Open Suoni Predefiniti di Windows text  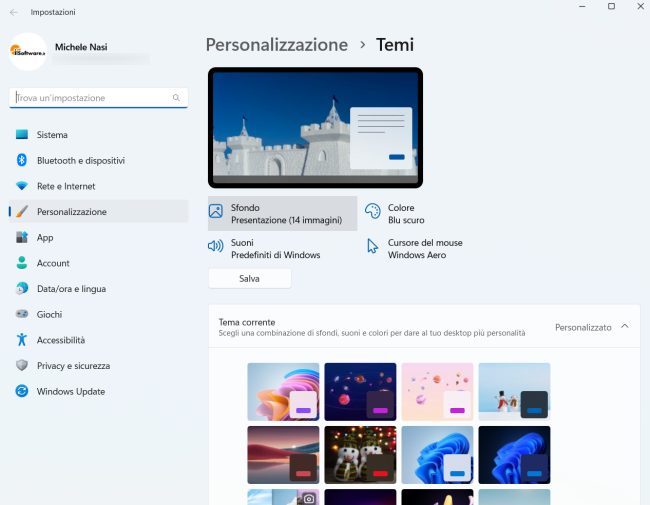click(276, 249)
